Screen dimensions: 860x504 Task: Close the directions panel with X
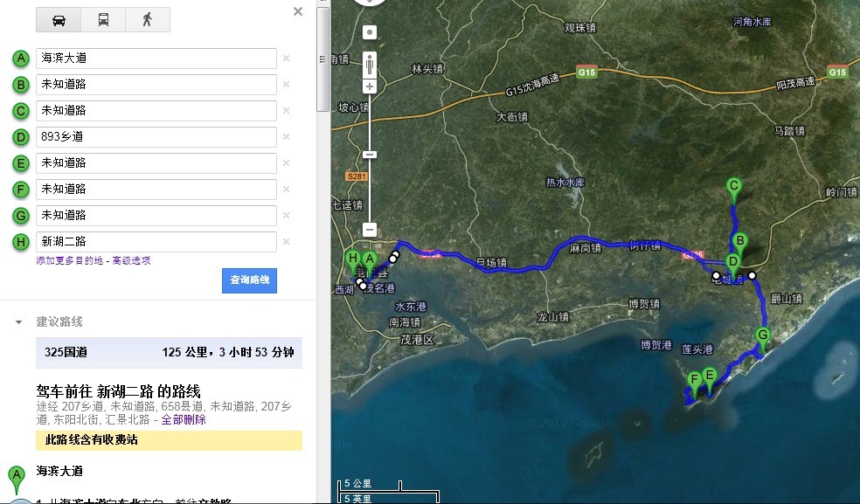pos(298,12)
